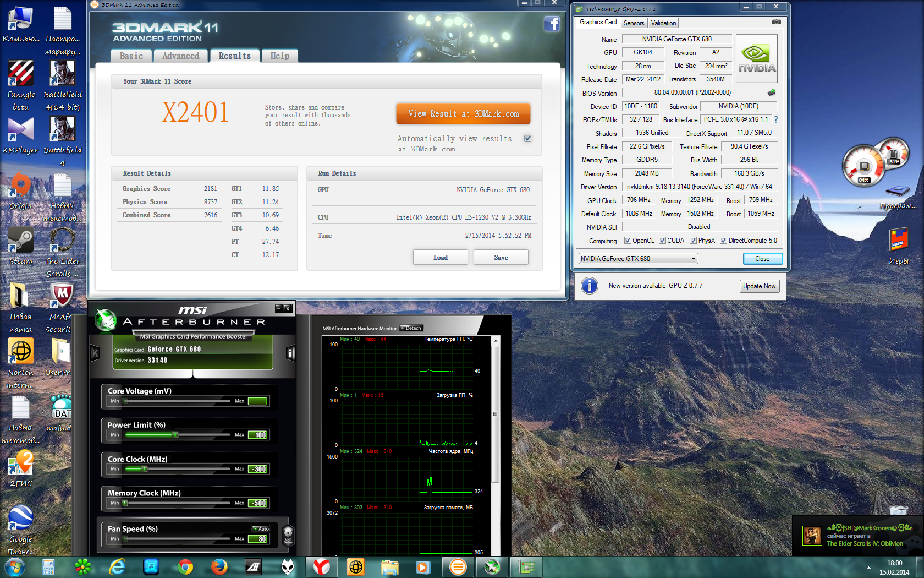The width and height of the screenshot is (924, 578).
Task: Switch to MSI Afterburner in the taskbar
Action: click(x=492, y=567)
